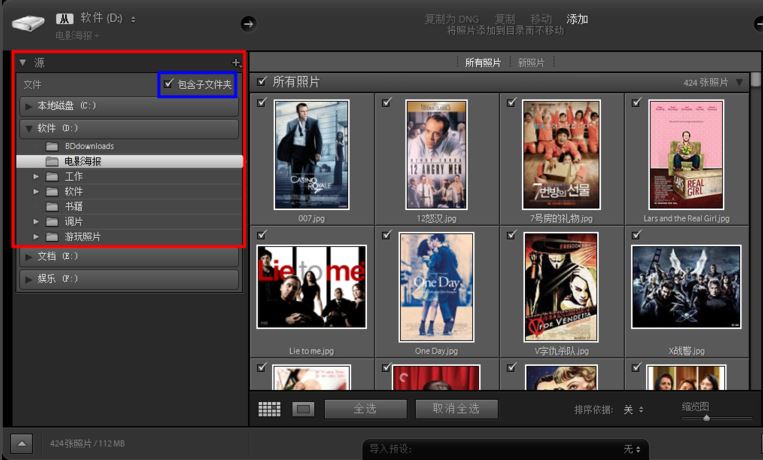Collapse the 源 panel triangle

click(22, 62)
